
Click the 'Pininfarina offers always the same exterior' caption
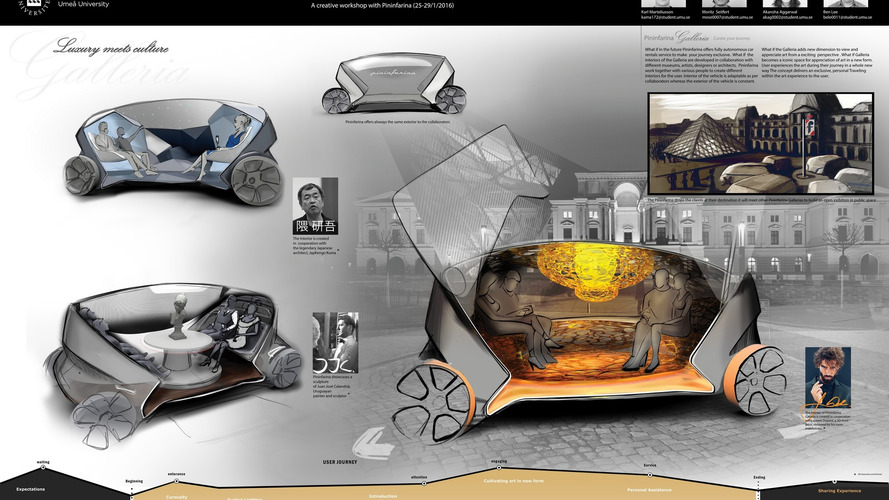397,122
